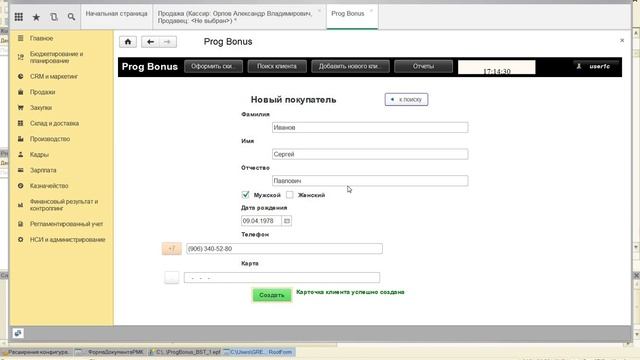Open the birth date calendar picker

[x=287, y=221]
